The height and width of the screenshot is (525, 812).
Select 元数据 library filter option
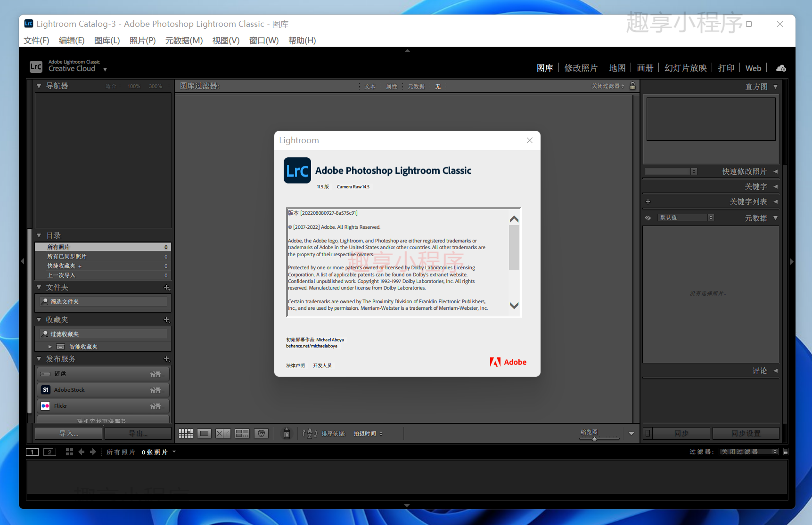[x=416, y=86]
